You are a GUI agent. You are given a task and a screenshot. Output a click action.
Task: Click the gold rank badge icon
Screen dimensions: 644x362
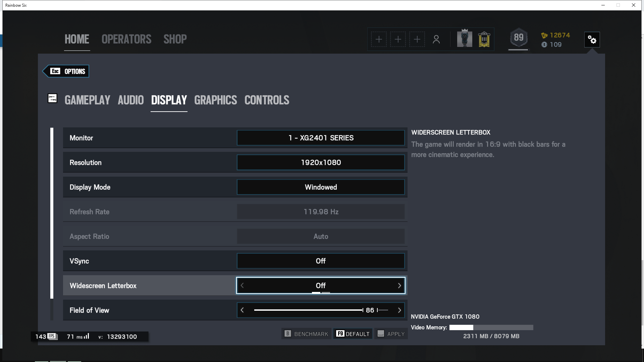pyautogui.click(x=484, y=40)
